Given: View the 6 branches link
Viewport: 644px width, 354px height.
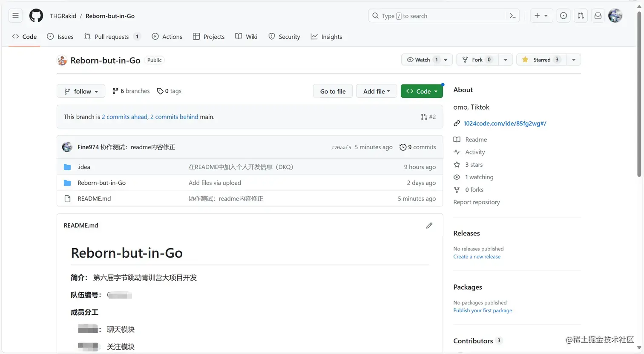Looking at the screenshot, I should (x=131, y=91).
